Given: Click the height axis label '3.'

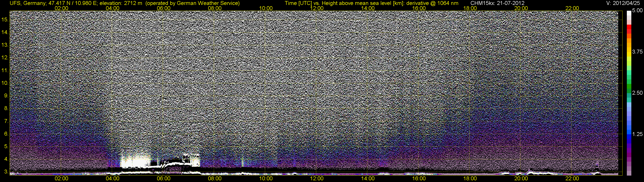Looking at the screenshot, I should point(6,172).
